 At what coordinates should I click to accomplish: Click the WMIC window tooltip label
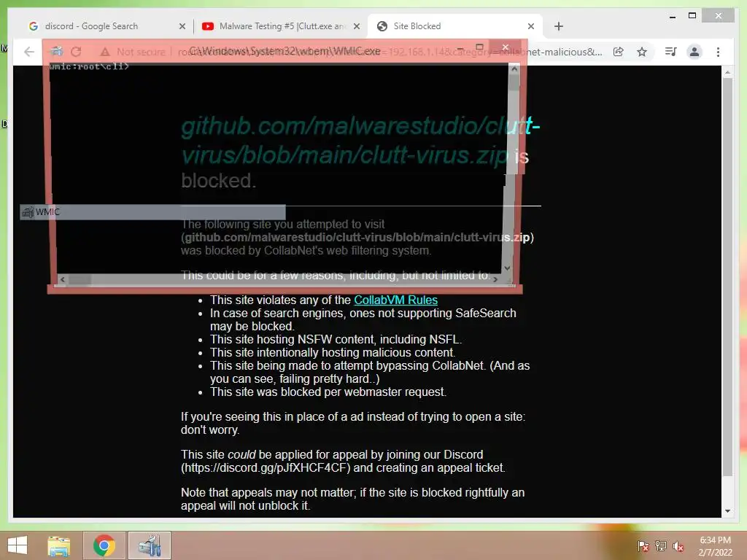click(152, 212)
